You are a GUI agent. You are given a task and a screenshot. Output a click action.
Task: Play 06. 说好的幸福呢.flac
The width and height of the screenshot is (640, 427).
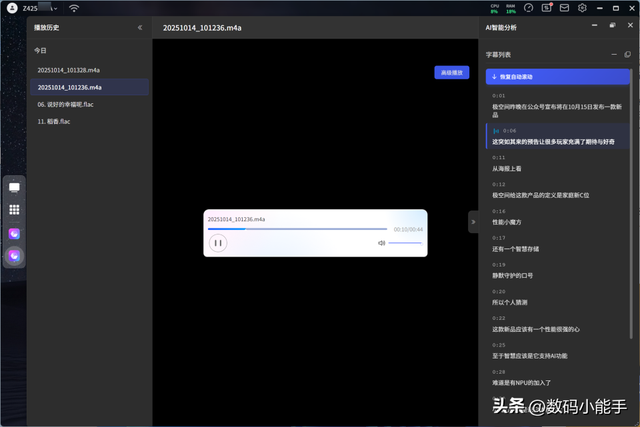pos(68,104)
